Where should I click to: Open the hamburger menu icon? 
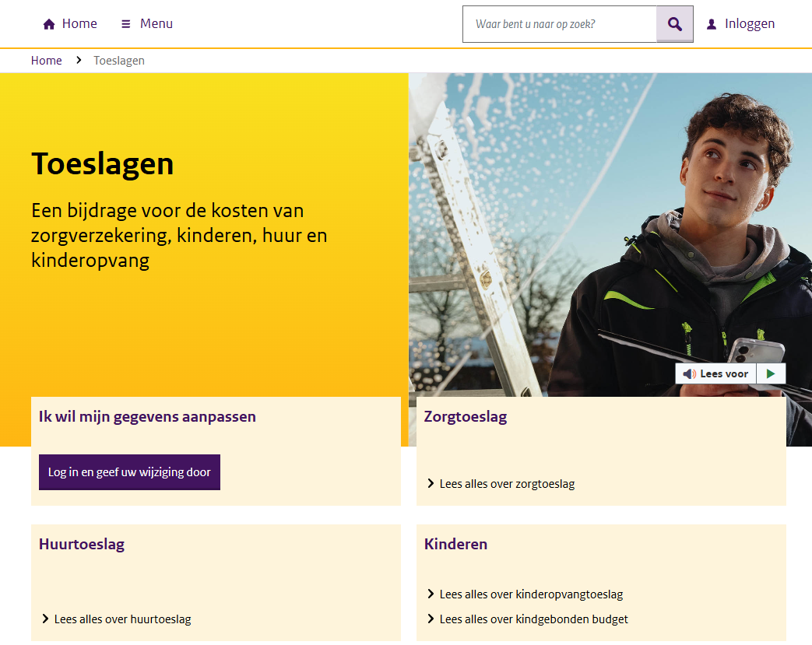coord(125,24)
